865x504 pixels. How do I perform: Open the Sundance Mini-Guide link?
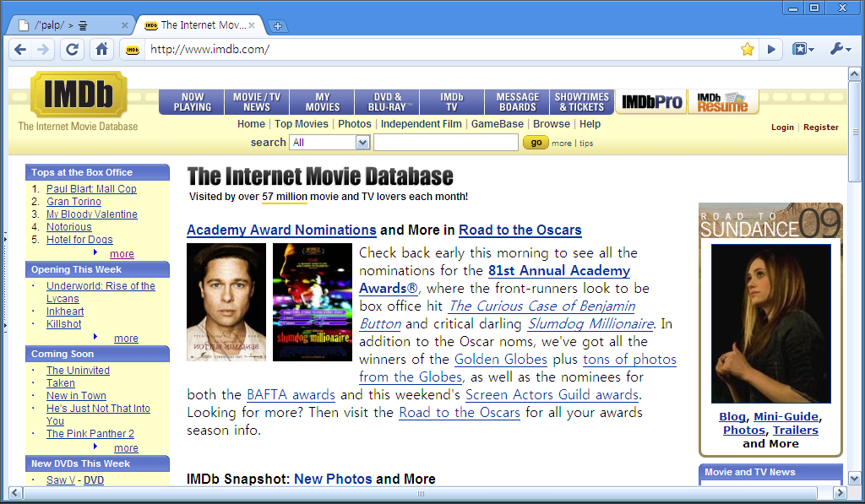click(x=786, y=417)
